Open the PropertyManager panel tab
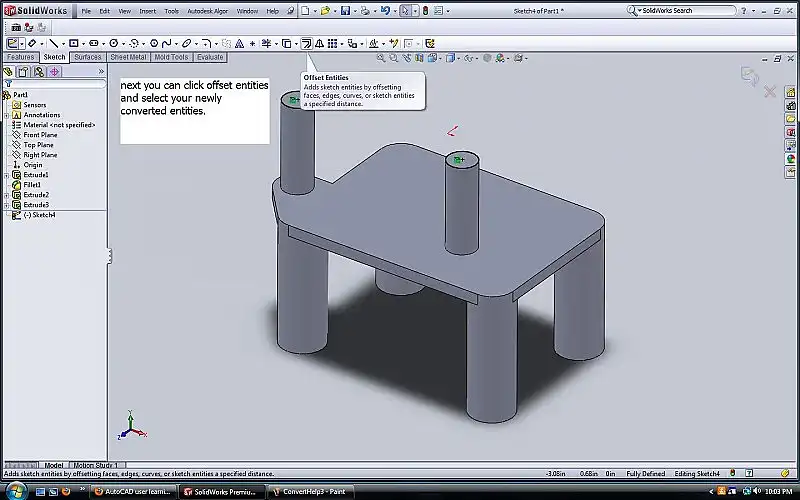800x500 pixels. 23,72
